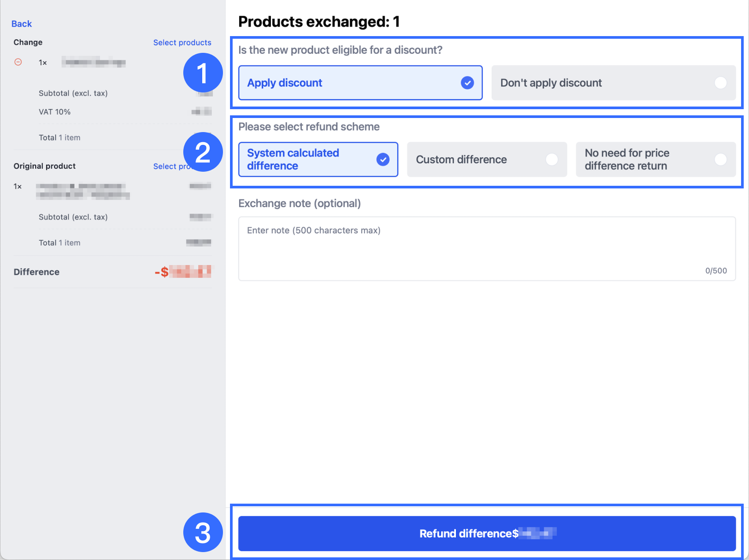This screenshot has width=749, height=560.
Task: Click the Products exchanged heading
Action: (319, 22)
